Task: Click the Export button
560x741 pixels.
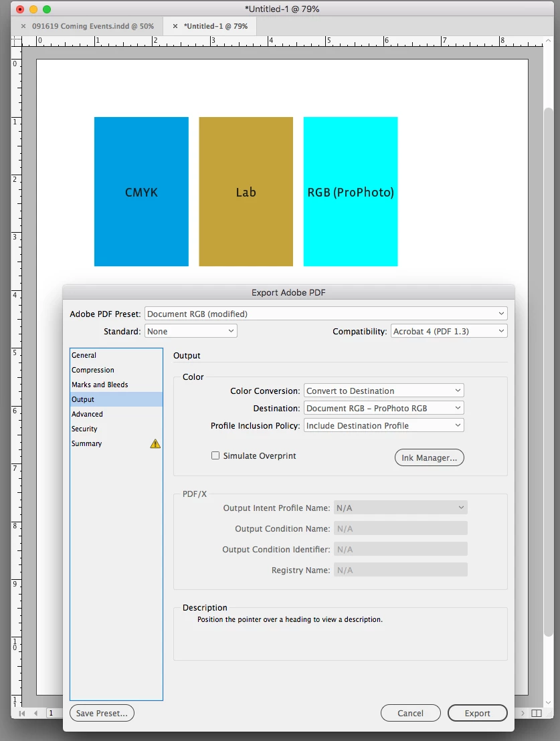Action: [x=477, y=713]
